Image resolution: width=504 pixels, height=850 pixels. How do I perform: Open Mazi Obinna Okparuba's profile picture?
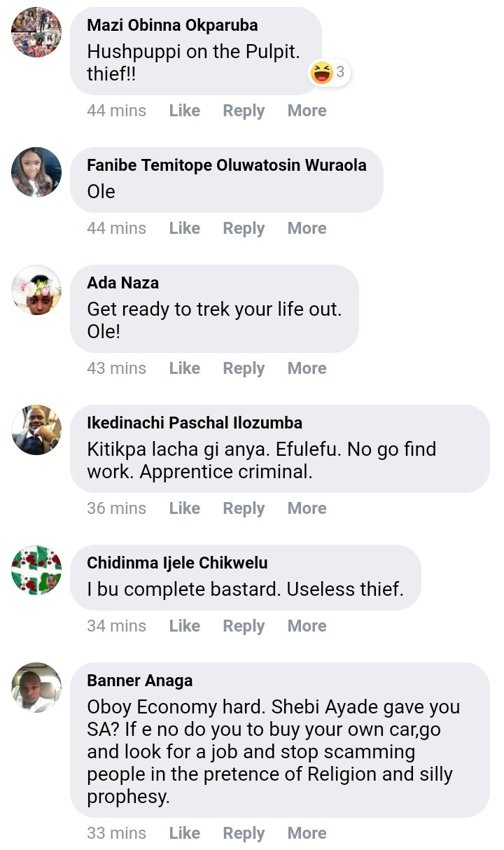(x=36, y=32)
